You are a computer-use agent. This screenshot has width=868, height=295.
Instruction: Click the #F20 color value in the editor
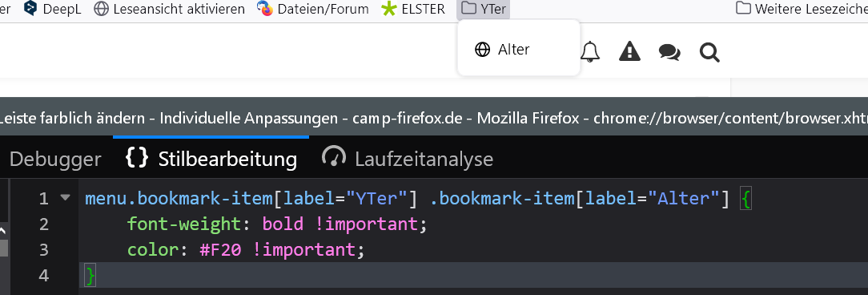220,249
